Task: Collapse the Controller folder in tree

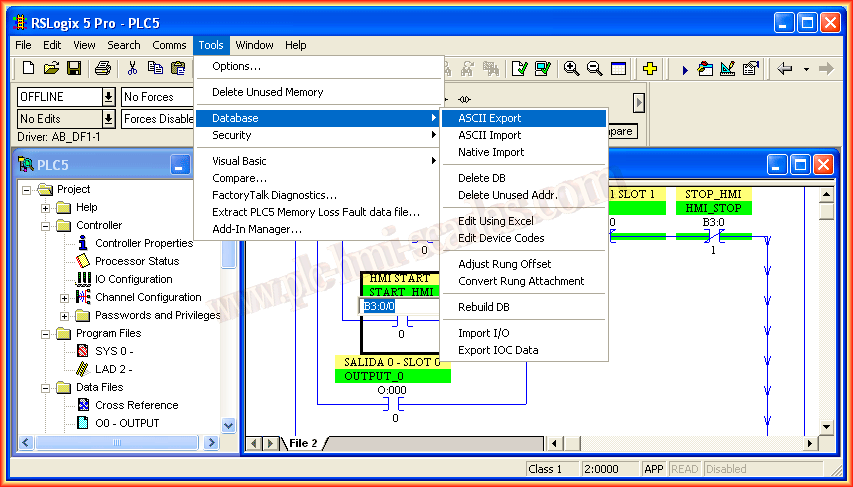Action: click(47, 226)
